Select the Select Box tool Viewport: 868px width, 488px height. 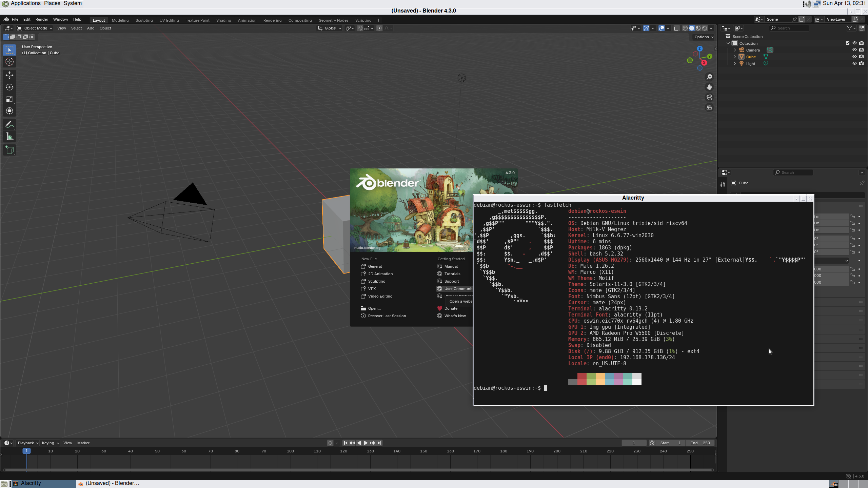pyautogui.click(x=9, y=50)
